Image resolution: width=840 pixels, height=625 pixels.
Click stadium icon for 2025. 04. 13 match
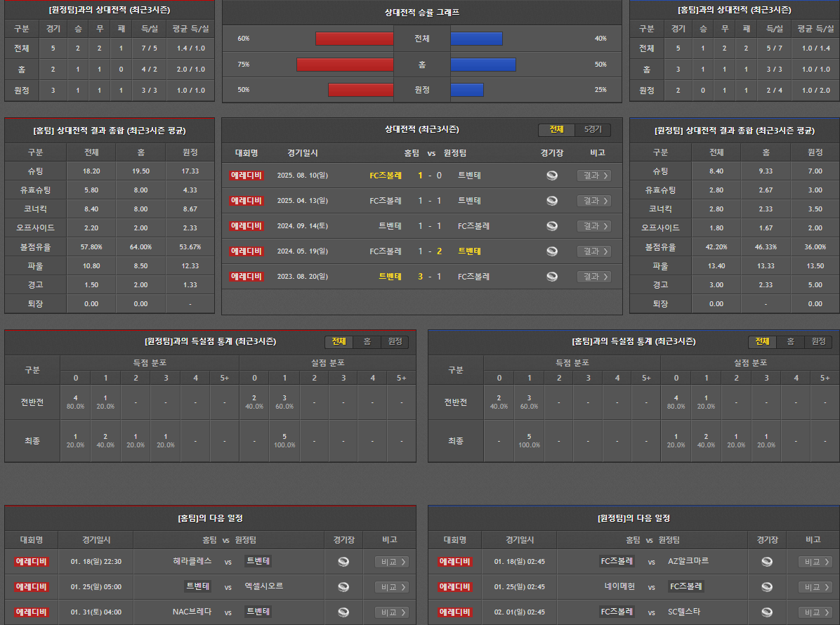click(552, 201)
